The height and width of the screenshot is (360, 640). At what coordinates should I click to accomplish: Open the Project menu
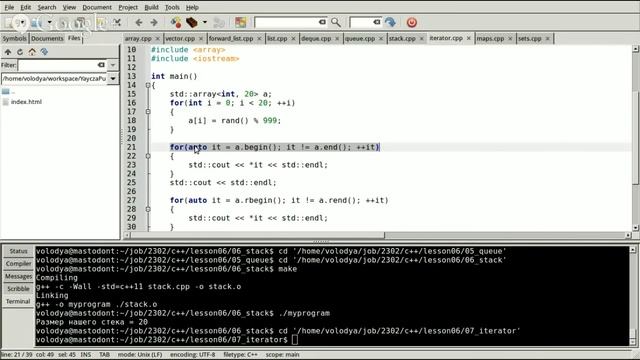click(x=128, y=7)
